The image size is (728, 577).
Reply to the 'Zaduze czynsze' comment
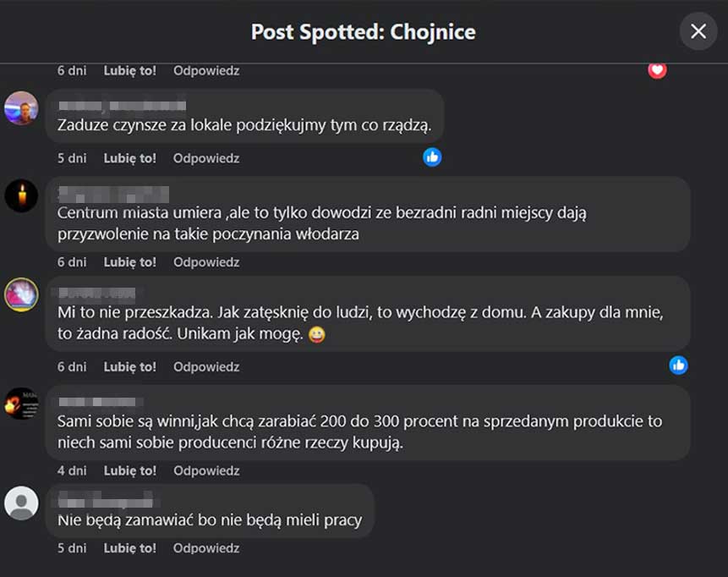[x=206, y=158]
